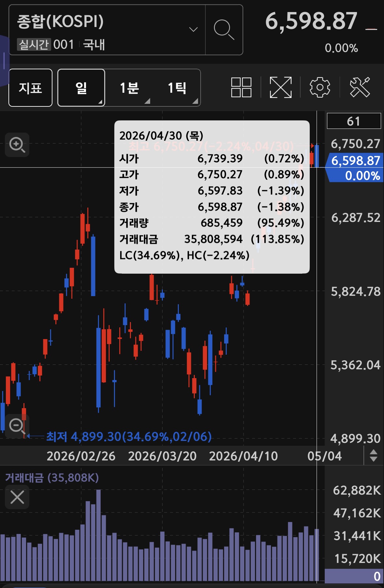This screenshot has height=588, width=384.
Task: Click the 5,362.04 axis price label
Action: tap(356, 365)
